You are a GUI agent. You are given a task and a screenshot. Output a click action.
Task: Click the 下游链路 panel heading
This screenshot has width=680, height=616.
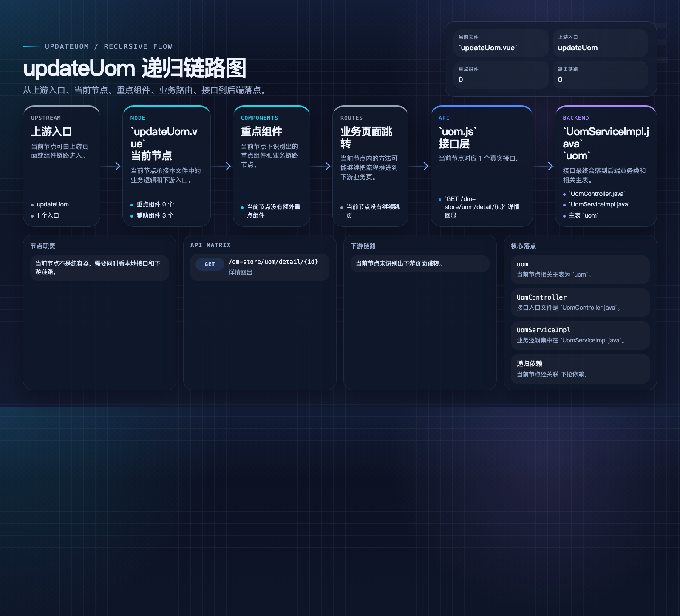click(x=363, y=246)
